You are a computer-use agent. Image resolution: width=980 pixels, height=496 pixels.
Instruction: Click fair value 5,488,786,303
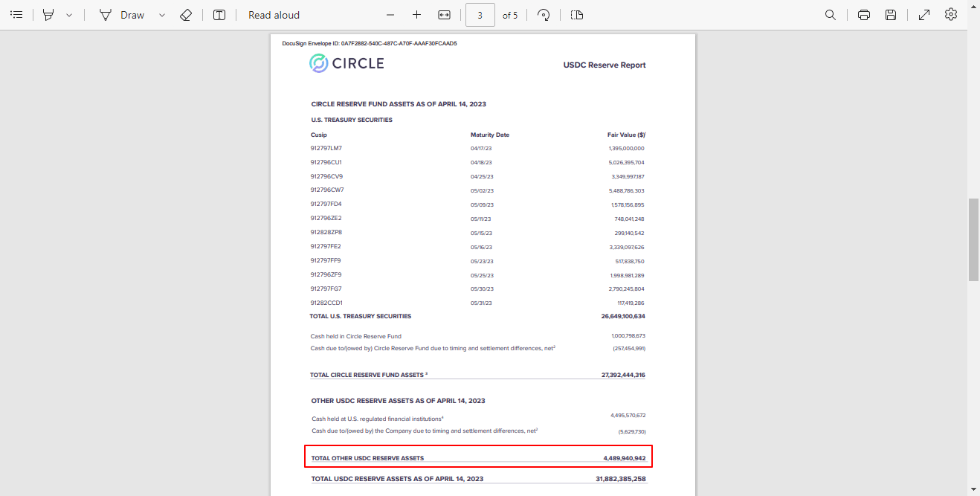click(626, 190)
